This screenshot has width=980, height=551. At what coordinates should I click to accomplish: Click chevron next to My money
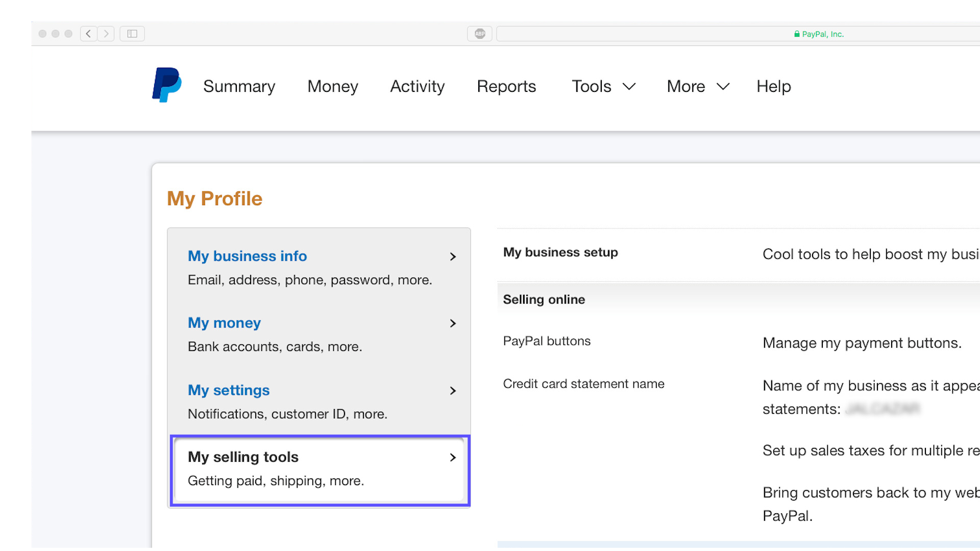click(453, 323)
